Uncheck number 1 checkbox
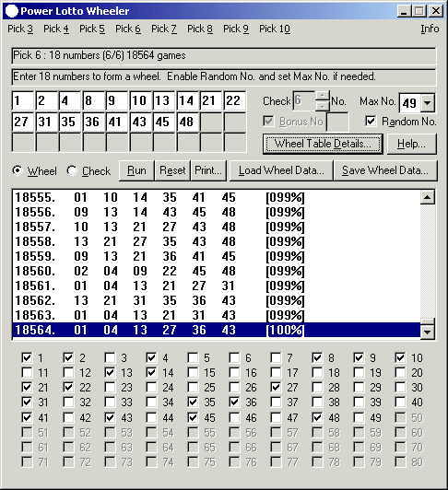448x490 pixels. (27, 357)
